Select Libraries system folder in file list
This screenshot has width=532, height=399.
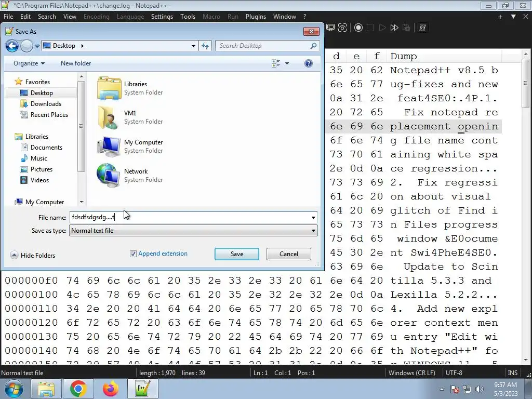pos(130,88)
